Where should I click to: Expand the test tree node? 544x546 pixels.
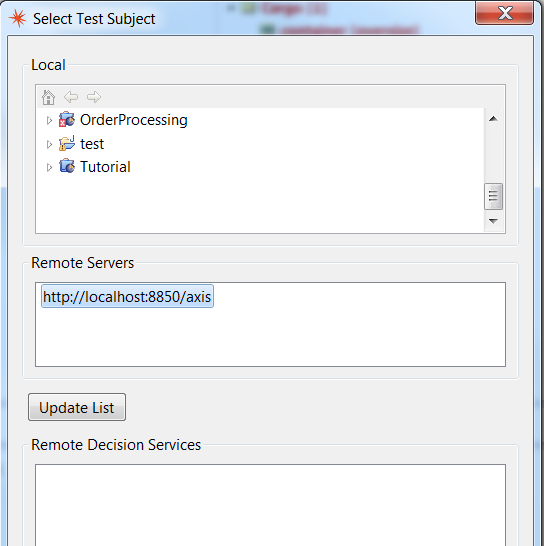pos(49,144)
